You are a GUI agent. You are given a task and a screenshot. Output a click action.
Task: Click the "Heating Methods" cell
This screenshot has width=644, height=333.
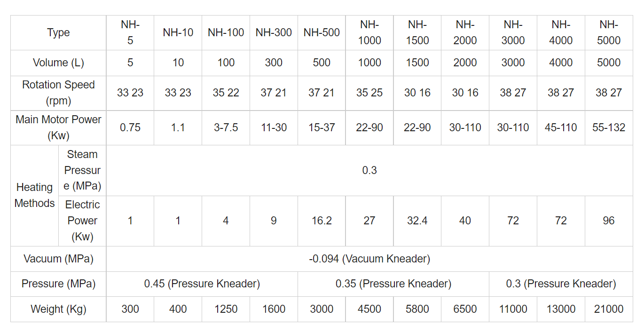(x=35, y=195)
